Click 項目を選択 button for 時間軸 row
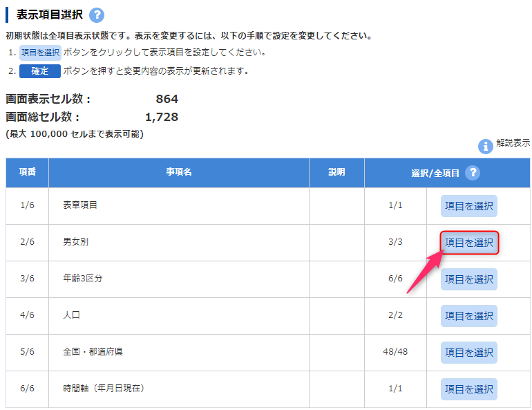This screenshot has height=410, width=532. (x=469, y=389)
